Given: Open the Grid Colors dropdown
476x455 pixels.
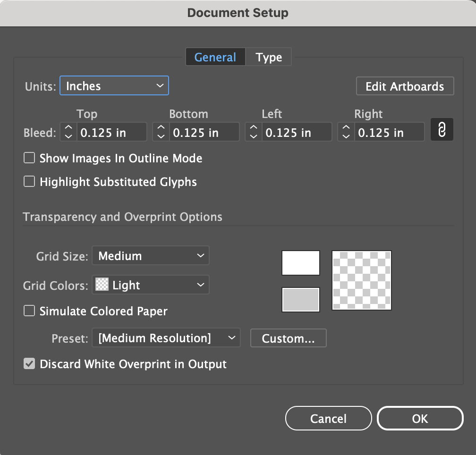Looking at the screenshot, I should pos(151,285).
